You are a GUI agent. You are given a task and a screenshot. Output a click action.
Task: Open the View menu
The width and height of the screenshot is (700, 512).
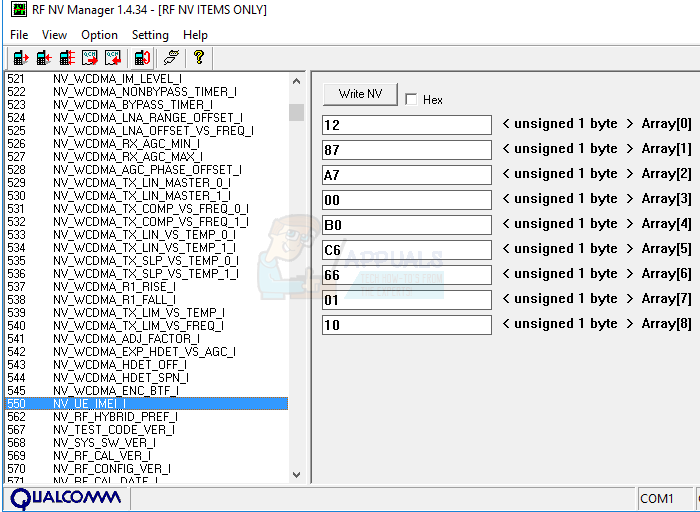click(x=54, y=35)
